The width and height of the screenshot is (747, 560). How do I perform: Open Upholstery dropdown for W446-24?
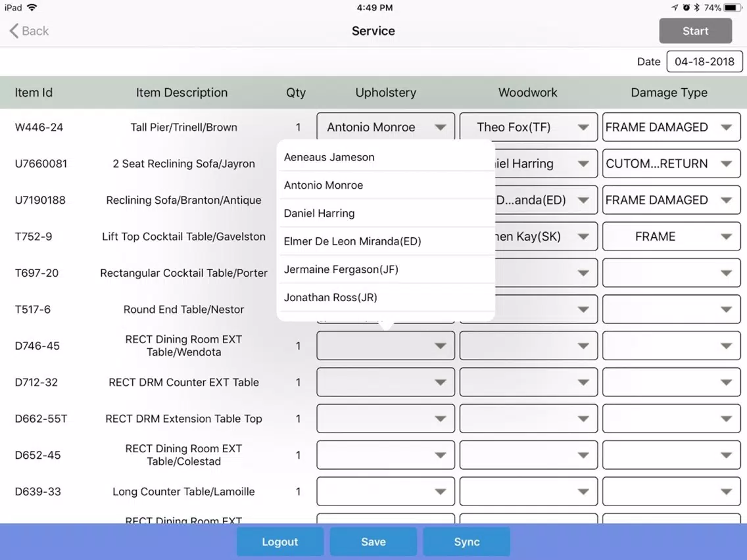(385, 127)
